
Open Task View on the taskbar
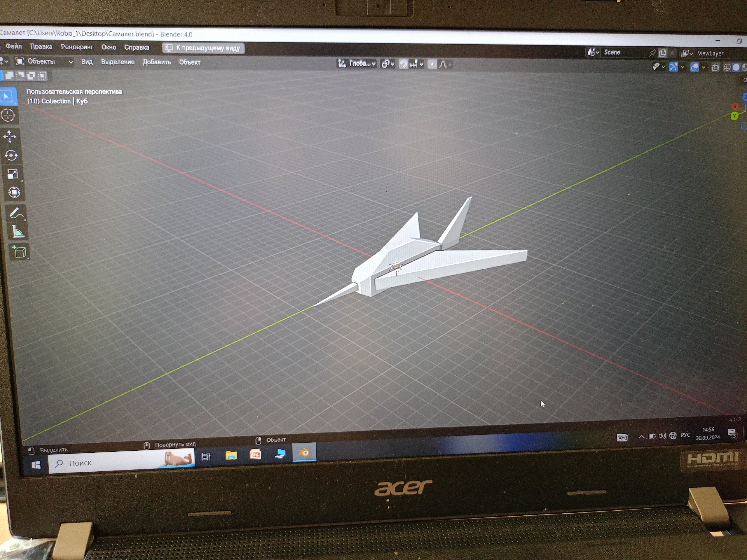click(206, 457)
